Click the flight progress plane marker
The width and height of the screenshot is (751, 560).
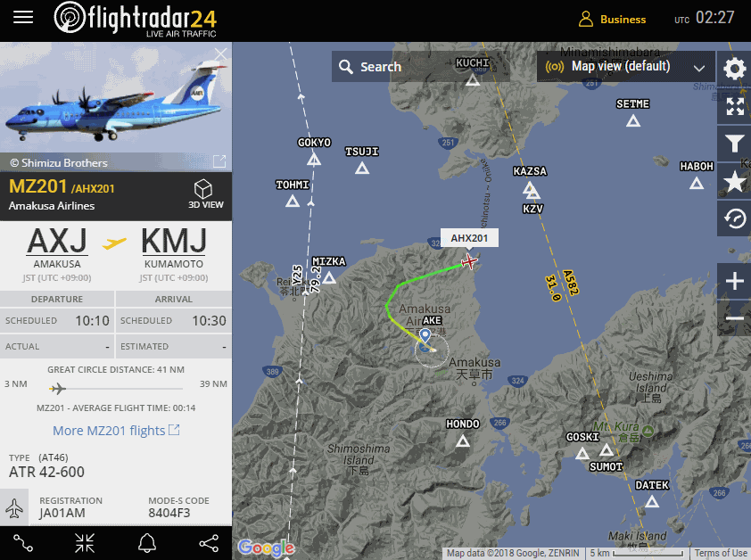[x=57, y=388]
